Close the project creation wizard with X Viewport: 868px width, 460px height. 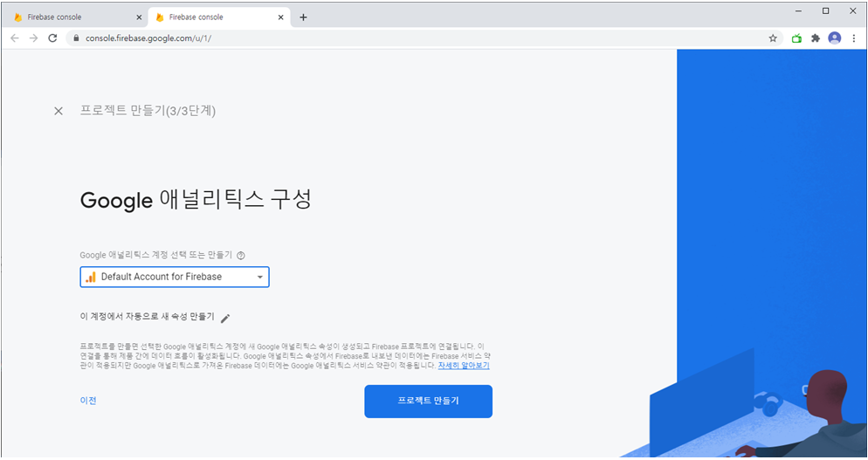point(59,111)
